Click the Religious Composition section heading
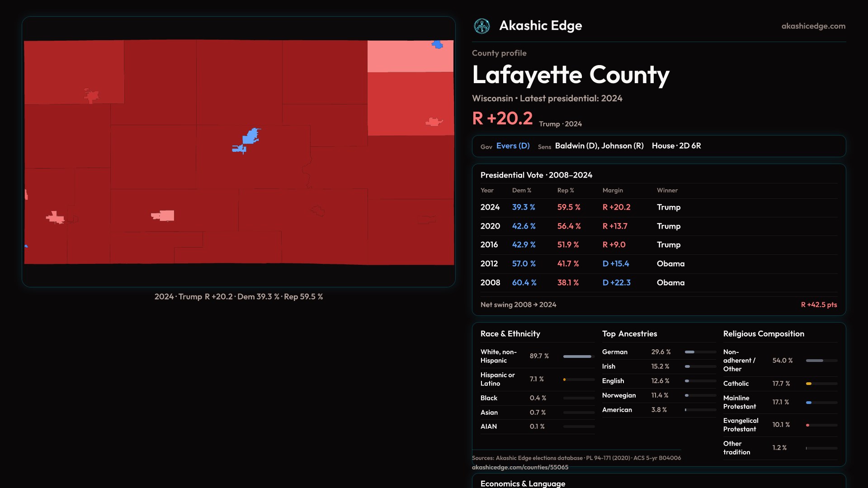The width and height of the screenshot is (868, 488). (763, 334)
